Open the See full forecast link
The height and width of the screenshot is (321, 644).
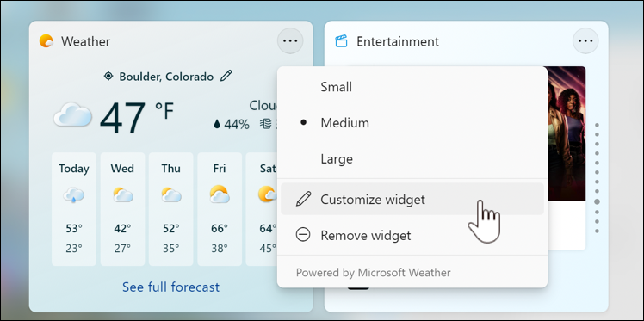170,287
